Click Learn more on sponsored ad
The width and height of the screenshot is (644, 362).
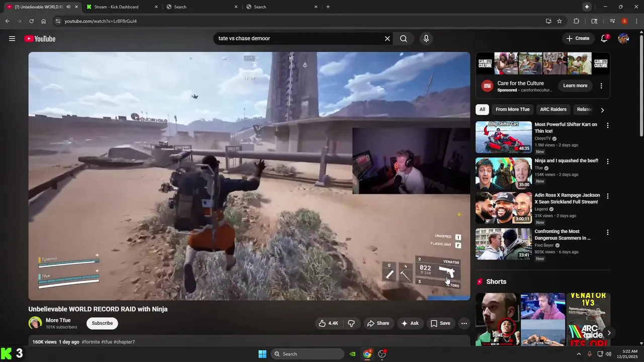[x=575, y=85]
